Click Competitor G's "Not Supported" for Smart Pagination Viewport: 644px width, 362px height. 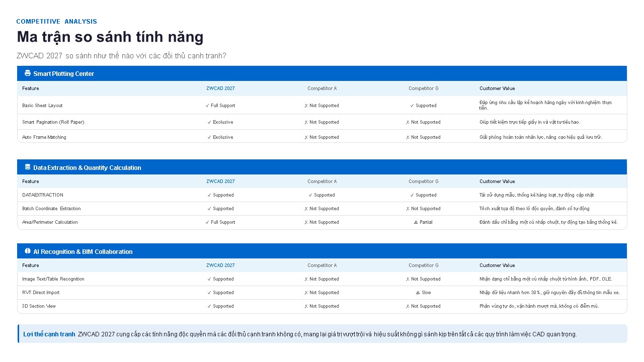coord(424,122)
